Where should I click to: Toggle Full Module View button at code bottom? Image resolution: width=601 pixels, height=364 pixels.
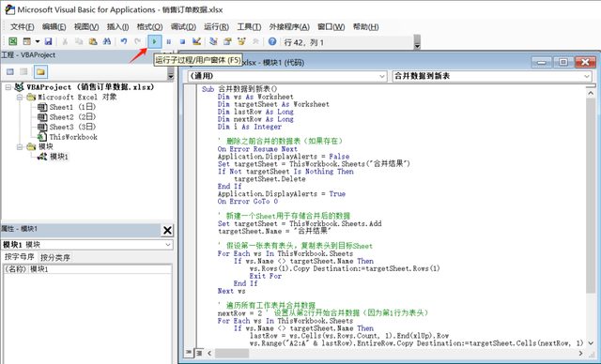point(199,353)
